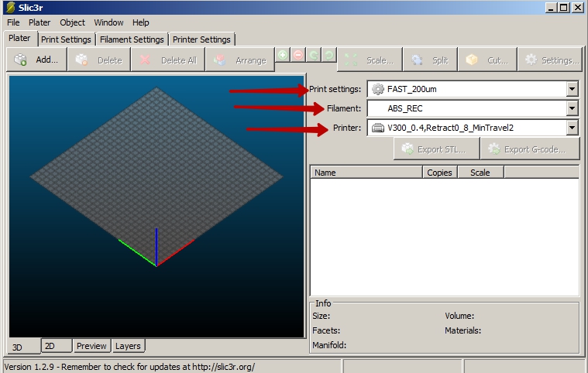Open the Scale... tool

pyautogui.click(x=370, y=60)
